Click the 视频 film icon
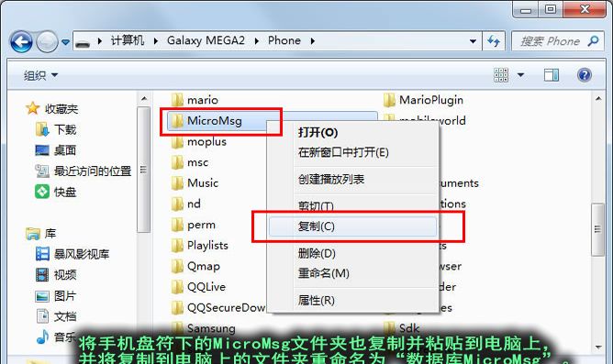The width and height of the screenshot is (613, 364). pyautogui.click(x=42, y=274)
